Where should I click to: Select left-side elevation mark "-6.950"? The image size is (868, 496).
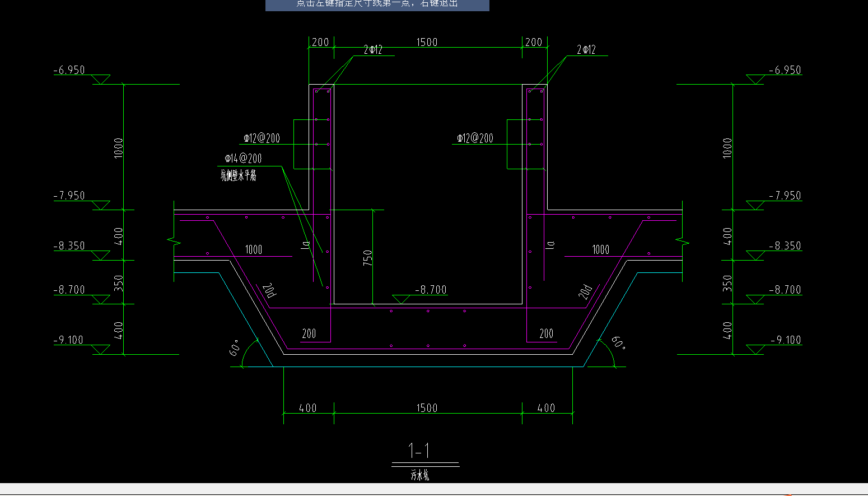click(x=69, y=70)
